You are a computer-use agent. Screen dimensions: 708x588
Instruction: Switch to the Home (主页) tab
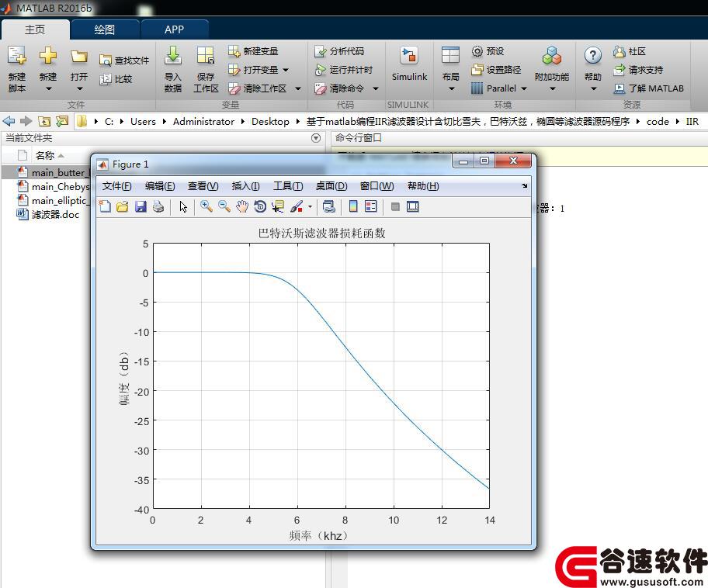coord(35,29)
